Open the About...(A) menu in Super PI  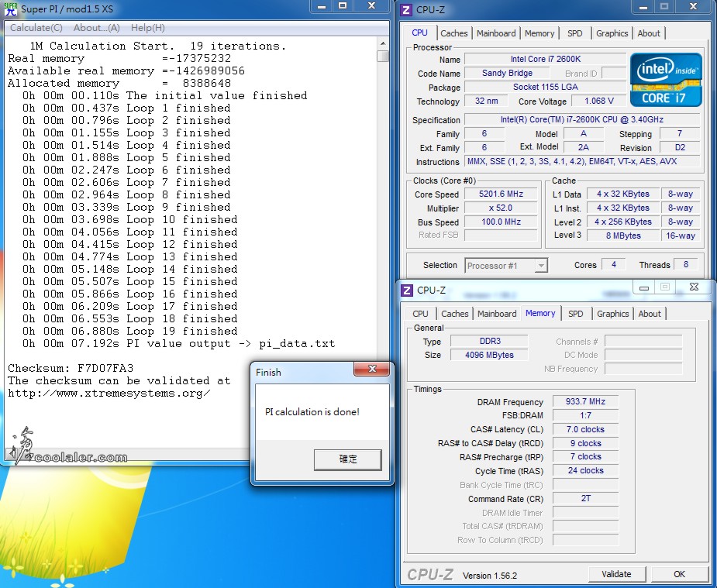coord(96,28)
